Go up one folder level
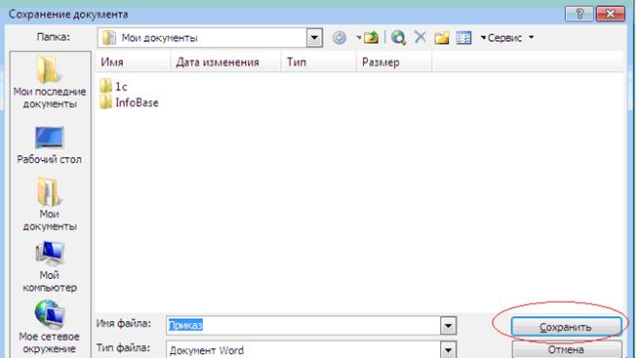This screenshot has height=358, width=644. coord(371,38)
